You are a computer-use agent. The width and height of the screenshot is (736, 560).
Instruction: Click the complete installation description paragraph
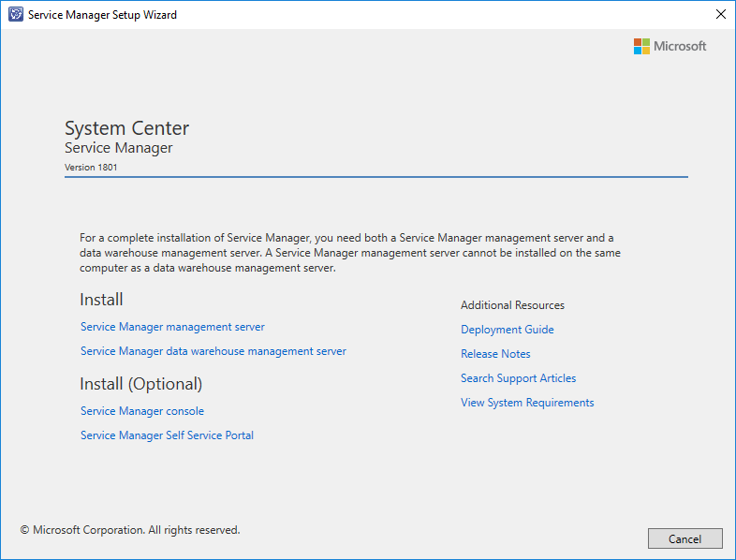click(350, 253)
